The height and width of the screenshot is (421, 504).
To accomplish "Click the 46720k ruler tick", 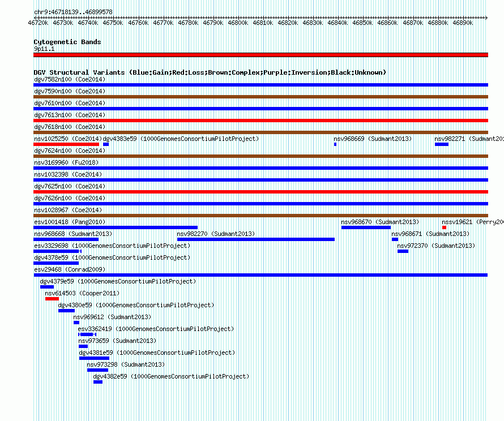I will coord(38,23).
